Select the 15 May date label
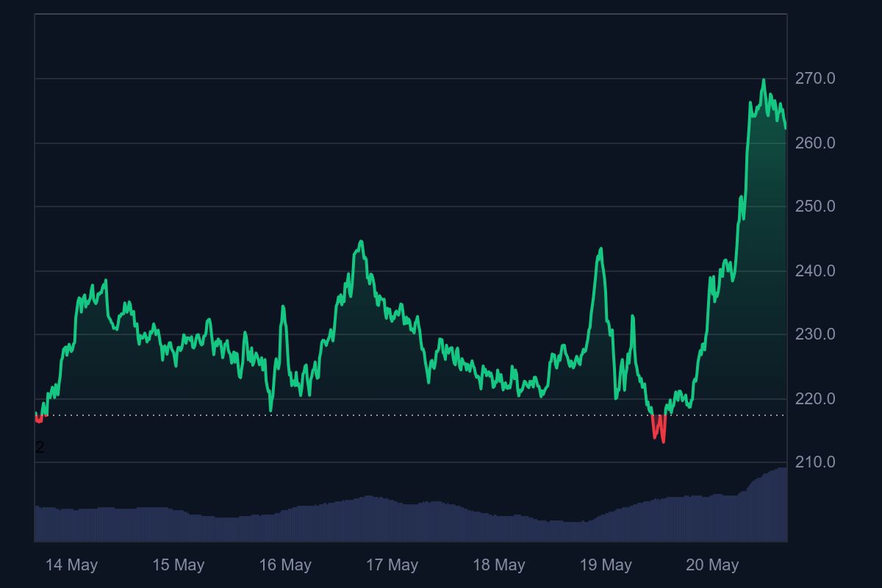Screen dimensions: 882x588 pyautogui.click(x=178, y=565)
